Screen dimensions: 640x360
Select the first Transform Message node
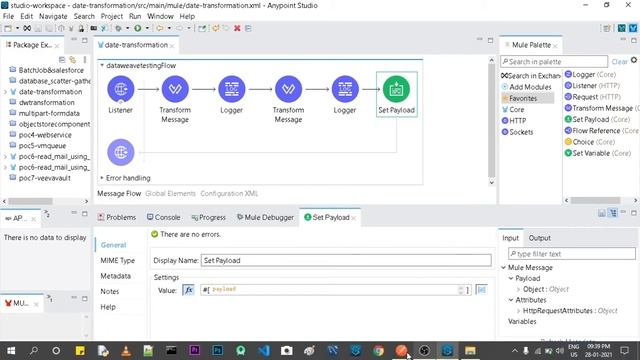[x=175, y=89]
